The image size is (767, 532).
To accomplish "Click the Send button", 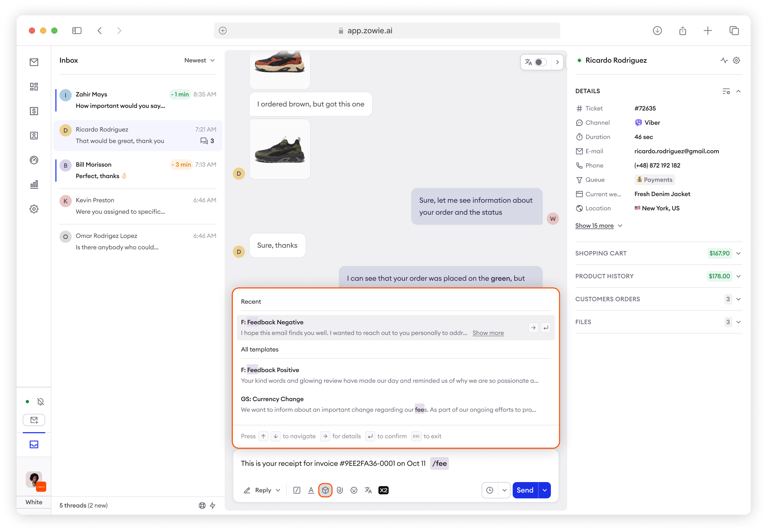I will pos(525,490).
